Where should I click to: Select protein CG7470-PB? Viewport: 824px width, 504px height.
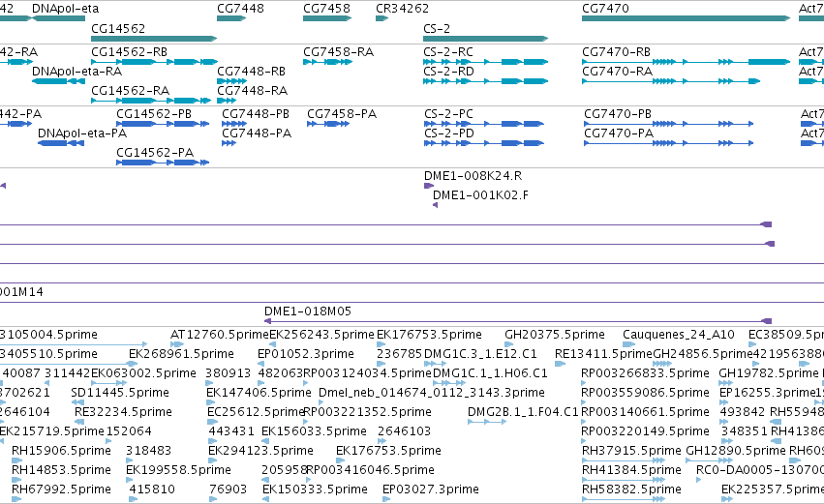coord(618,114)
